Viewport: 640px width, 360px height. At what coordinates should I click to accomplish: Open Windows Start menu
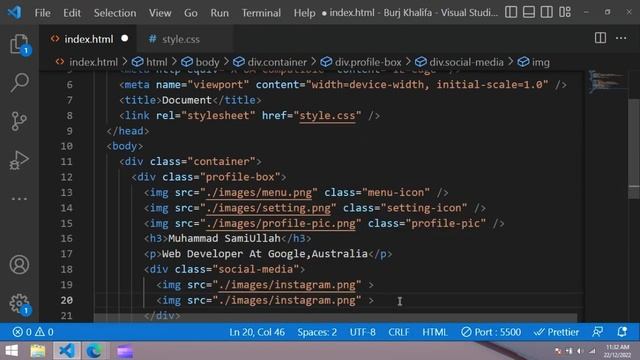point(12,351)
